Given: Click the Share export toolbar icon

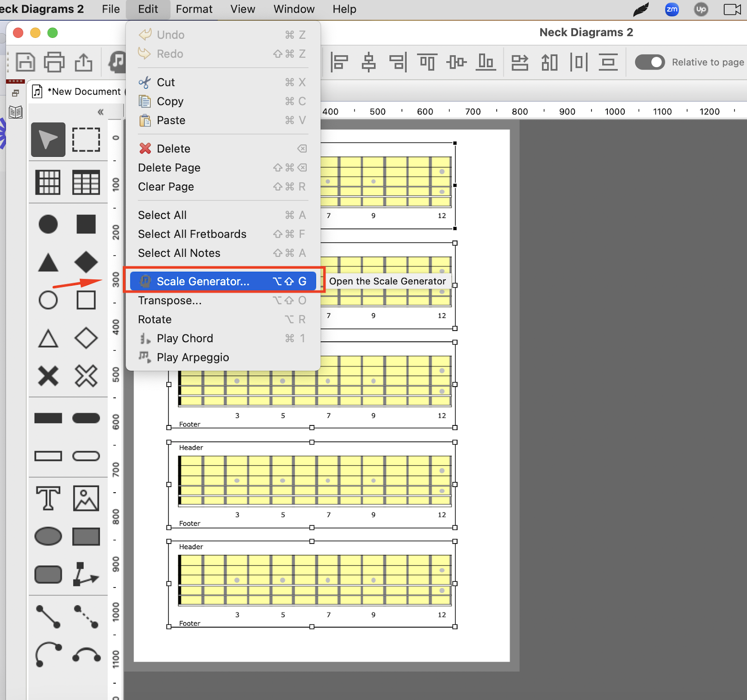Looking at the screenshot, I should [x=84, y=62].
